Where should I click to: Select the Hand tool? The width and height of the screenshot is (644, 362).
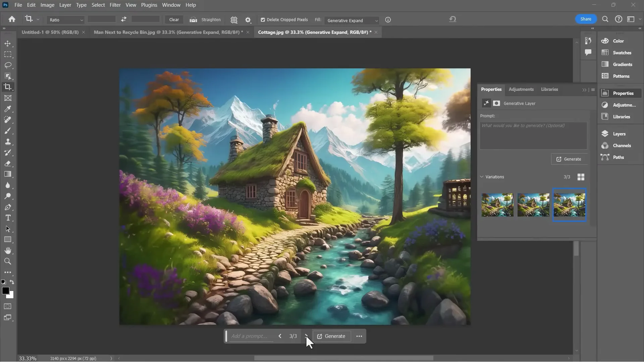pyautogui.click(x=8, y=250)
